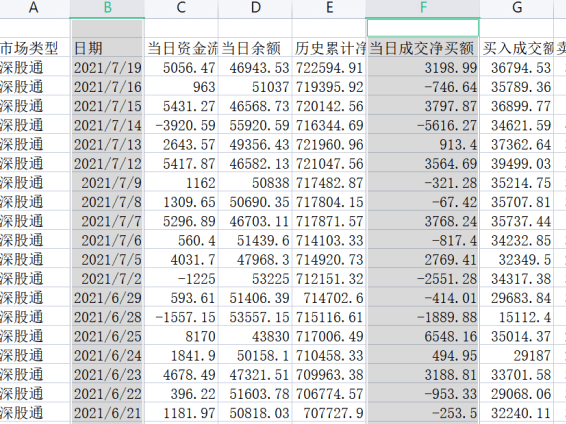
Task: Click cell with value 51037
Action: point(255,87)
